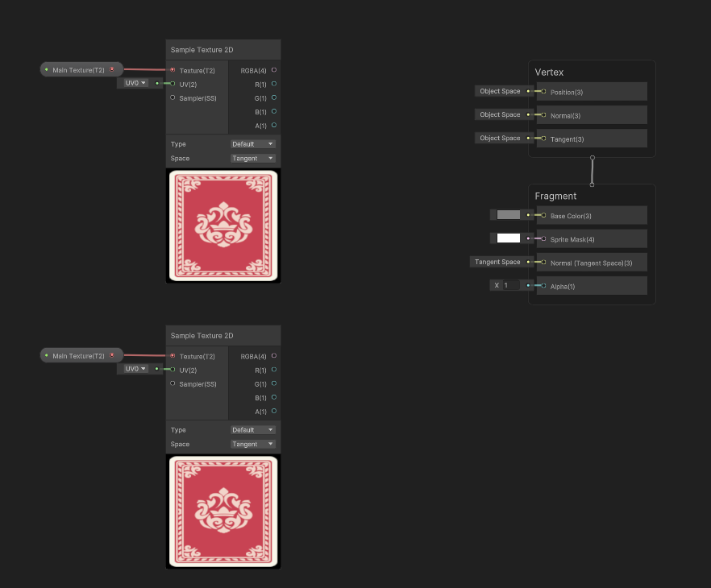Click R(1) output port on lower Sample Texture node
711x588 pixels.
tap(274, 370)
